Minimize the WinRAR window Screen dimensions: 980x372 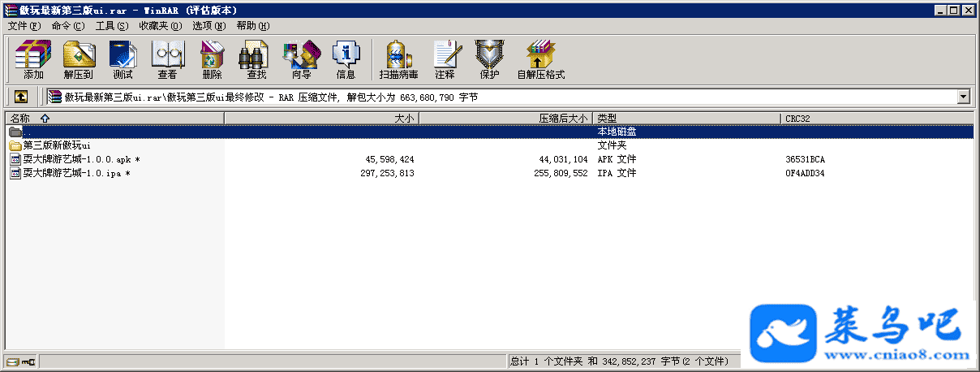pos(940,10)
